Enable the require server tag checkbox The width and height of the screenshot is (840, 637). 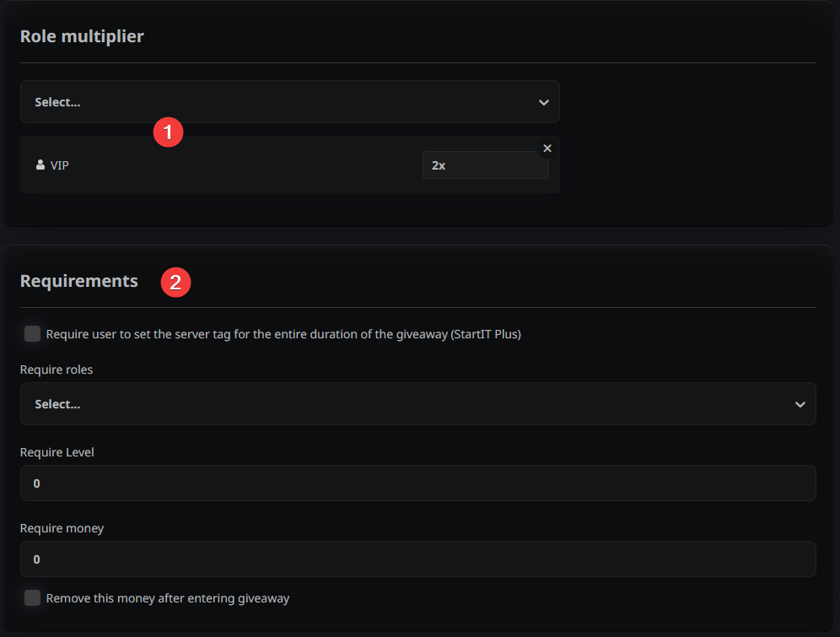(x=33, y=334)
